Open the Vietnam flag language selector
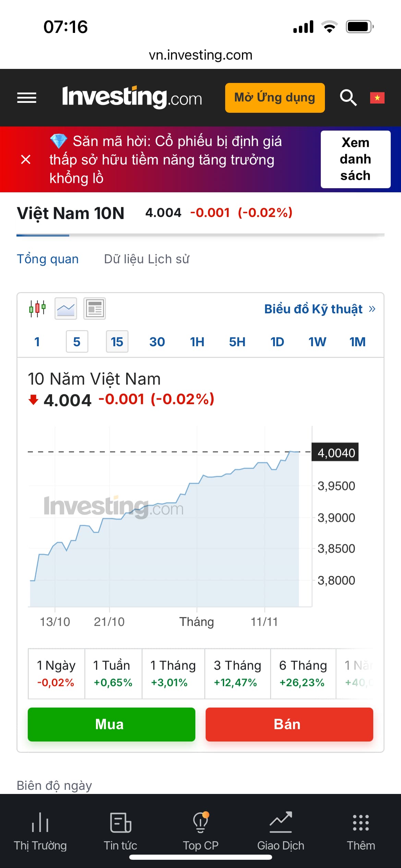Screen dimensions: 401x868 tap(377, 98)
